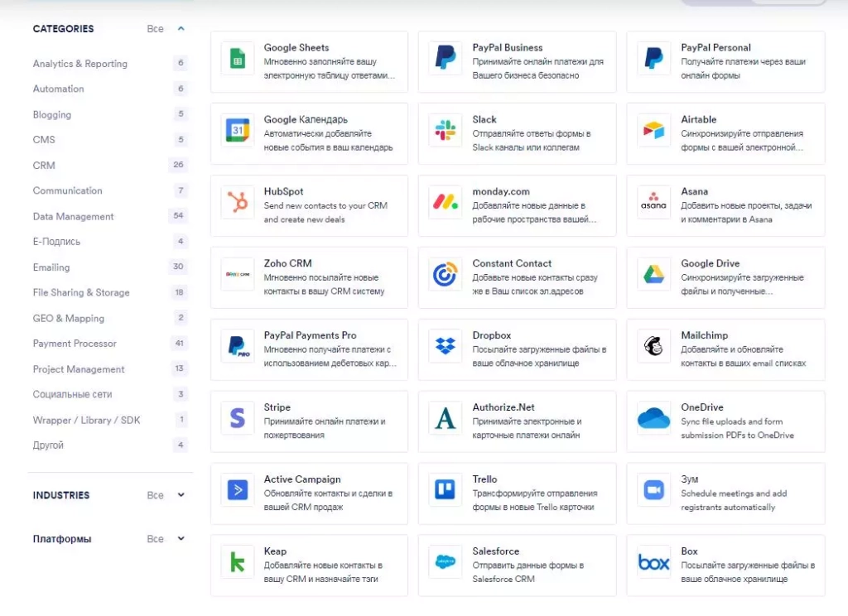Viewport: 848px width, 616px height.
Task: Click the Dropbox integration title
Action: (x=492, y=335)
